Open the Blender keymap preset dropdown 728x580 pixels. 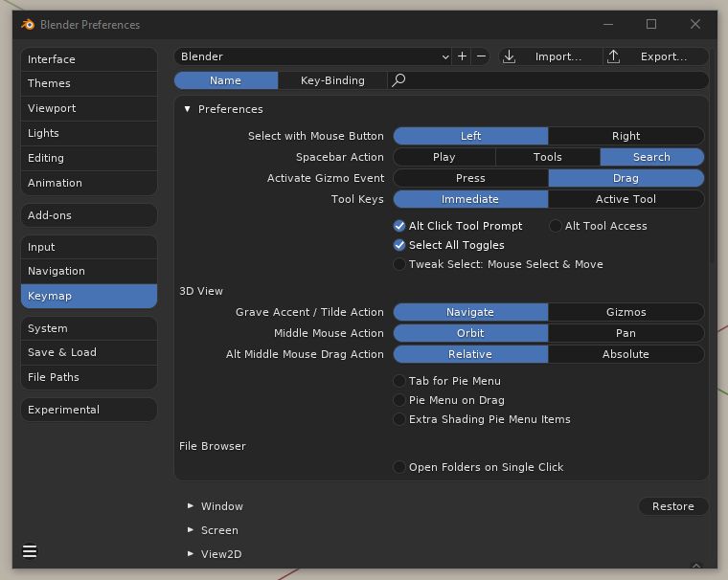313,56
